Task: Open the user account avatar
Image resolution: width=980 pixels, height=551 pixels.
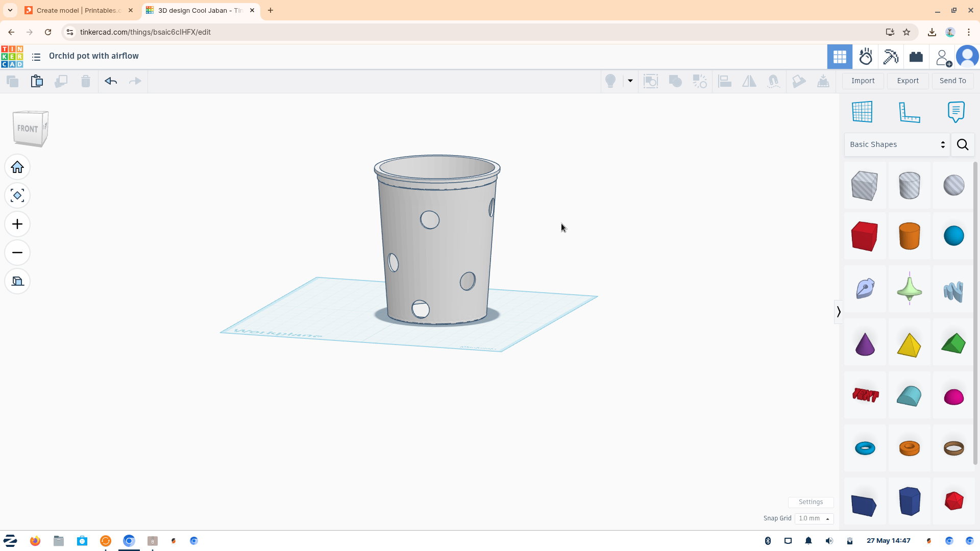Action: click(x=967, y=57)
